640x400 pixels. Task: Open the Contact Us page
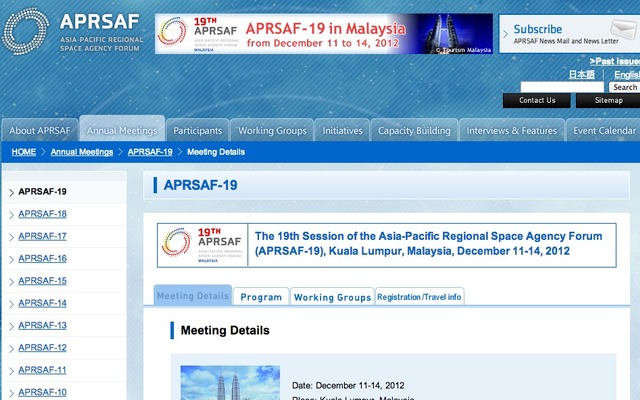(537, 100)
